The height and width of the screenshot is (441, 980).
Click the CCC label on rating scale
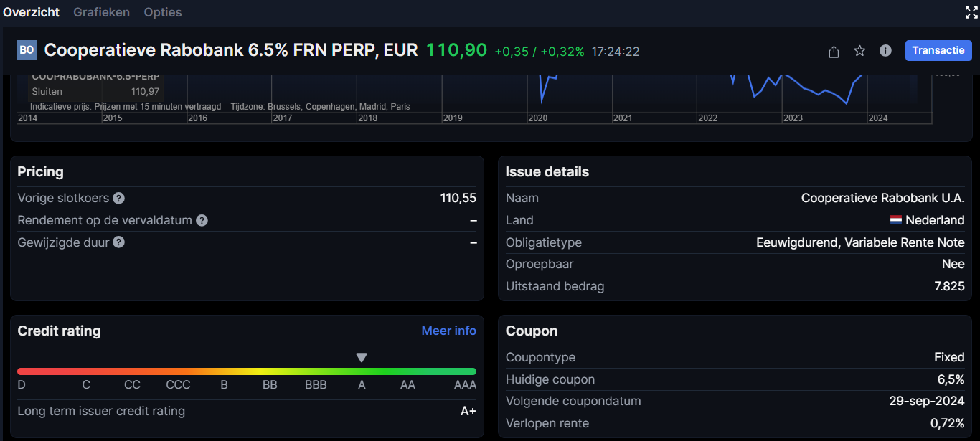(178, 384)
